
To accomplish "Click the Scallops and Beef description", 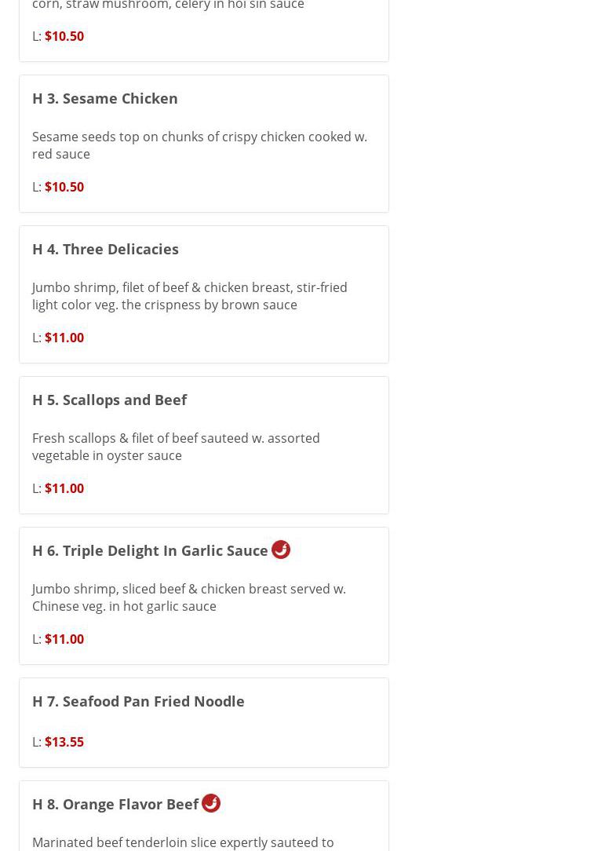I will (x=176, y=447).
